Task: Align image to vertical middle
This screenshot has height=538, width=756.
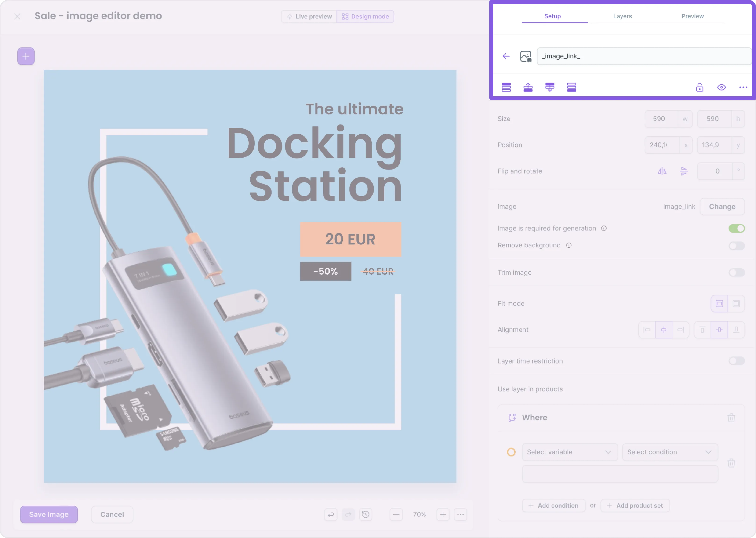Action: tap(719, 330)
